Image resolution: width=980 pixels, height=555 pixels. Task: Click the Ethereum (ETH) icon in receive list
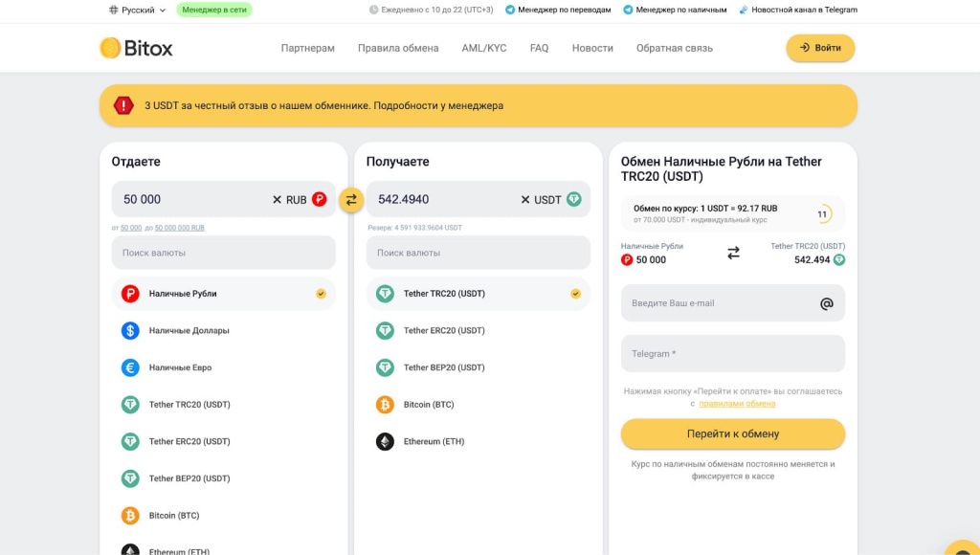pyautogui.click(x=385, y=441)
